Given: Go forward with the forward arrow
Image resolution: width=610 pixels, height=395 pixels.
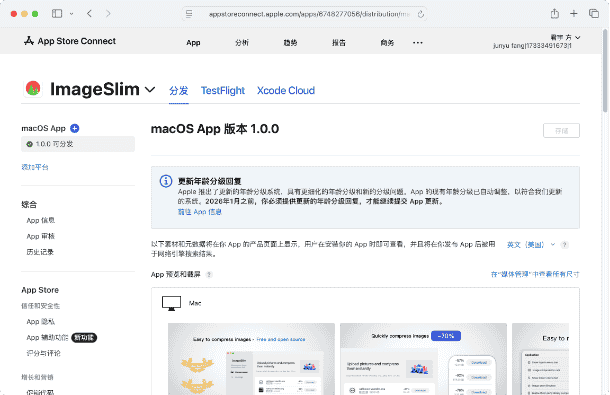Looking at the screenshot, I should (x=108, y=14).
